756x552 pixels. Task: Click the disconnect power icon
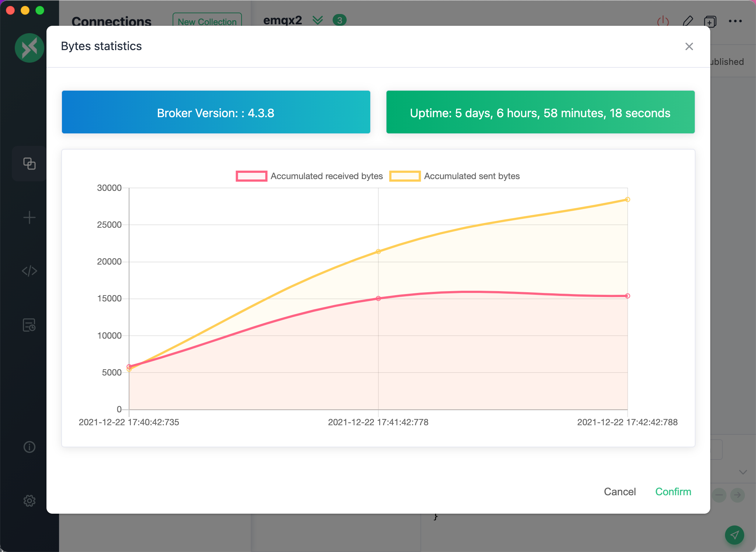[x=663, y=21]
